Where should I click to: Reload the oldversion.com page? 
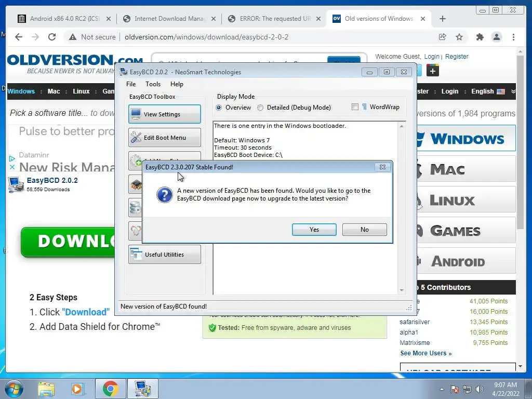click(52, 37)
